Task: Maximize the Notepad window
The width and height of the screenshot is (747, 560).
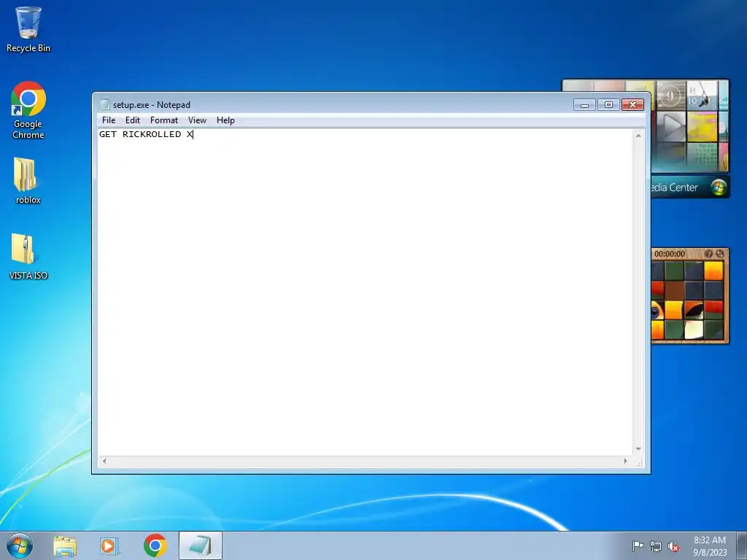Action: point(608,104)
